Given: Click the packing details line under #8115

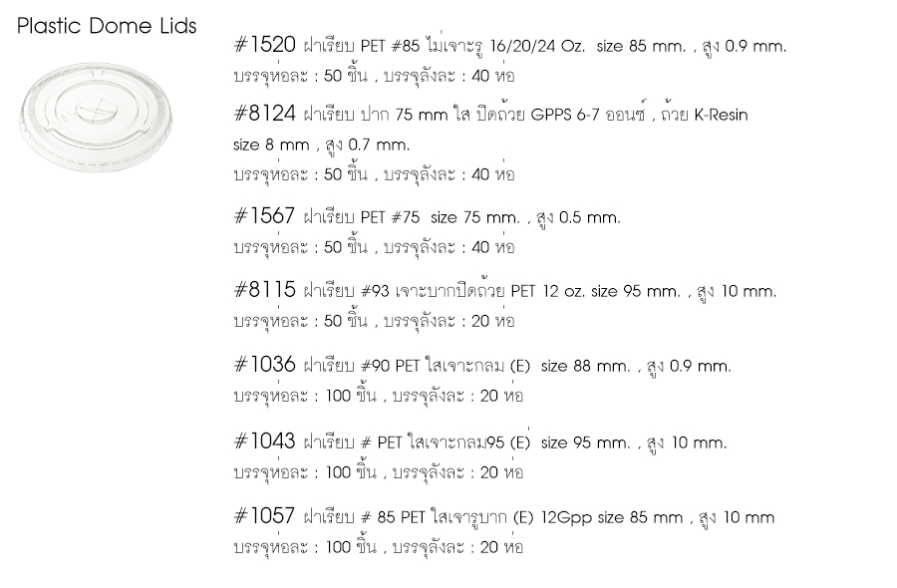Looking at the screenshot, I should (373, 322).
